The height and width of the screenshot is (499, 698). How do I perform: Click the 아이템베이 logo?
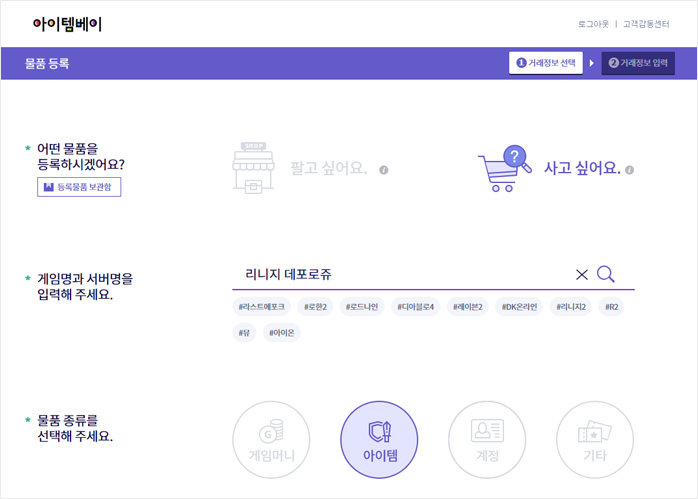pyautogui.click(x=67, y=24)
